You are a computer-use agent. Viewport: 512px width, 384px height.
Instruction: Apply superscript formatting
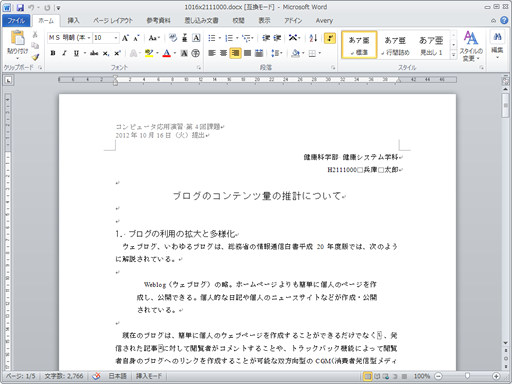point(117,53)
